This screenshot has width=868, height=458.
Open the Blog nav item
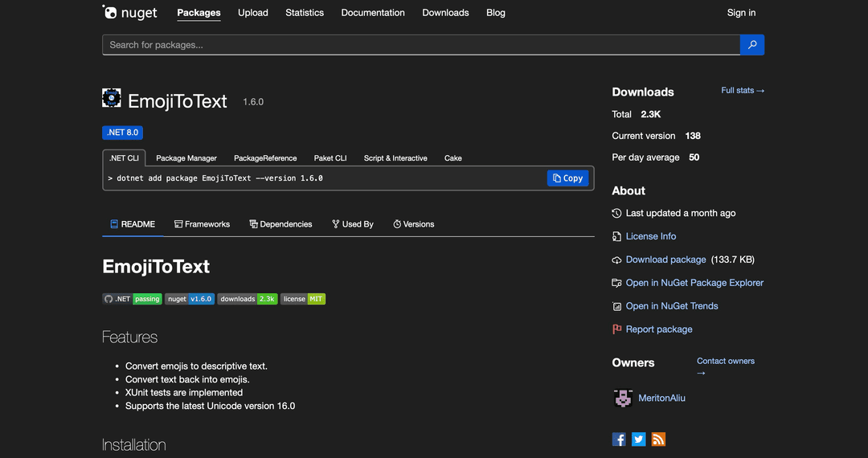[495, 13]
